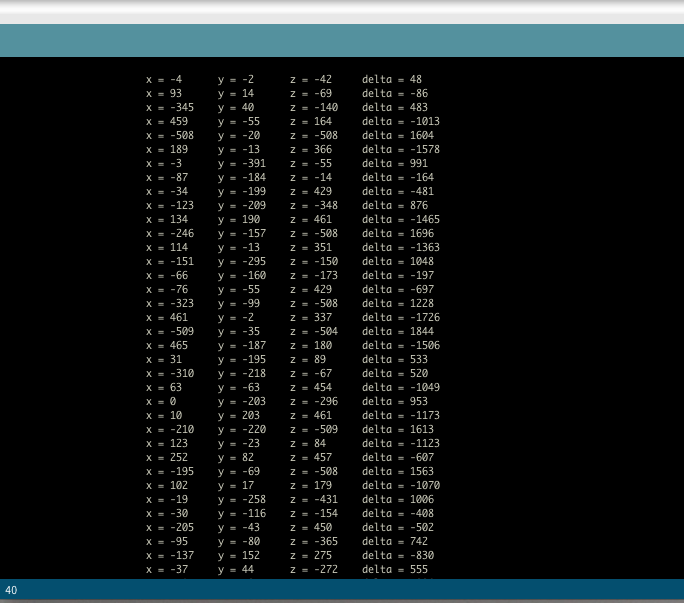Click the x = 134 entry in console
Image resolution: width=684 pixels, height=603 pixels.
167,219
